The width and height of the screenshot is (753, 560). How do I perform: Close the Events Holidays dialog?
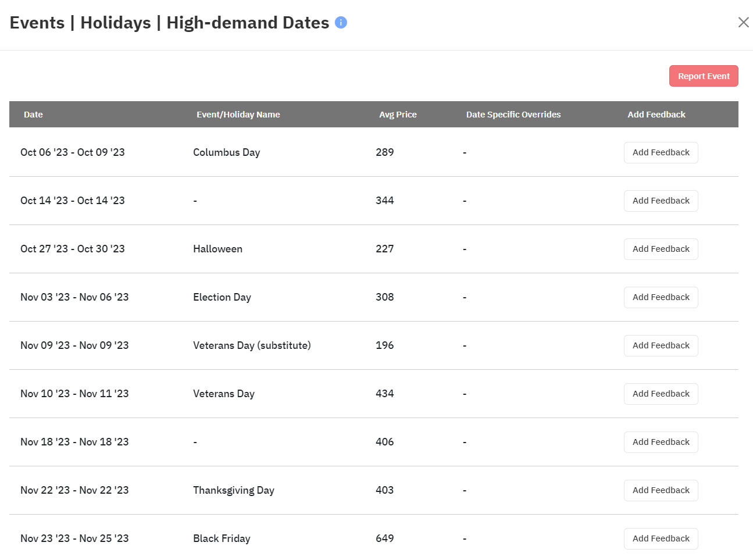[x=743, y=22]
